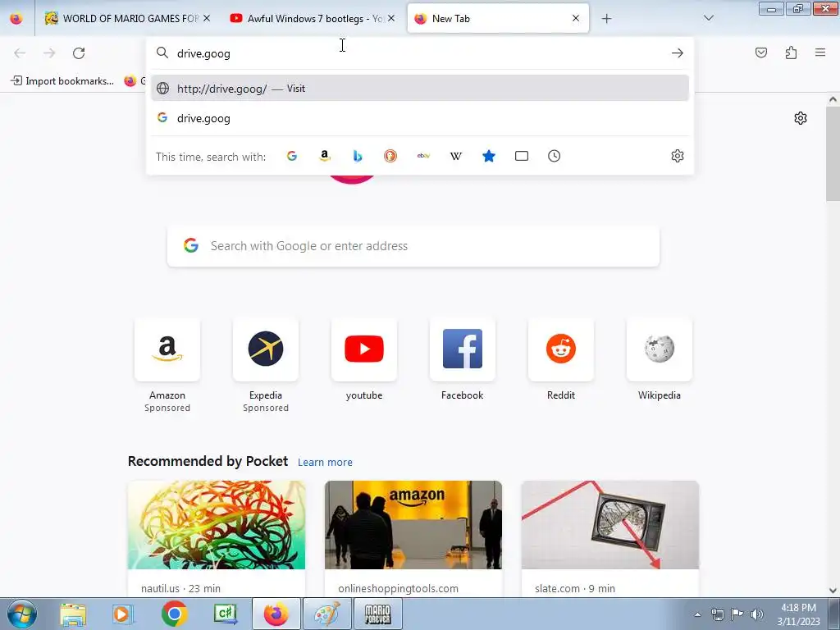Click the vertical scrollbar thumb
This screenshot has width=840, height=630.
(x=833, y=153)
